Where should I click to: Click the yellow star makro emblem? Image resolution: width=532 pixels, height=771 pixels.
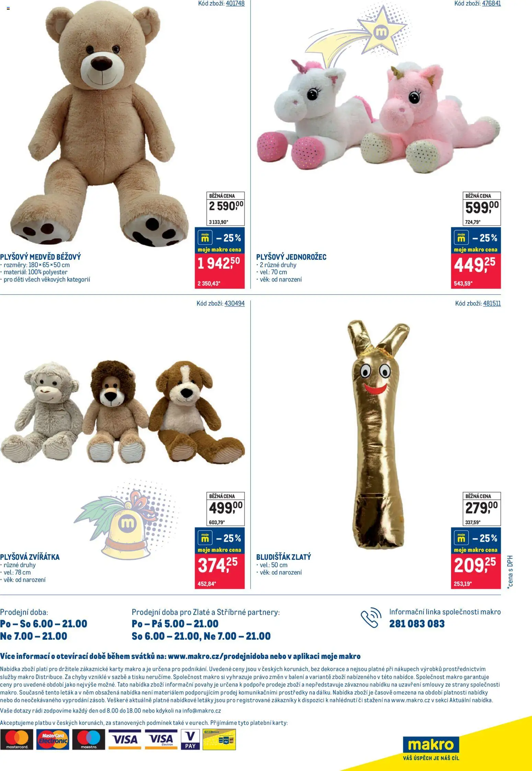pos(381,32)
